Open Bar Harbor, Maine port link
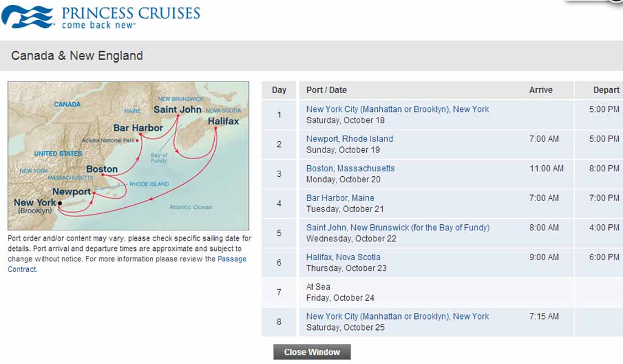The width and height of the screenshot is (623, 364). pyautogui.click(x=340, y=197)
